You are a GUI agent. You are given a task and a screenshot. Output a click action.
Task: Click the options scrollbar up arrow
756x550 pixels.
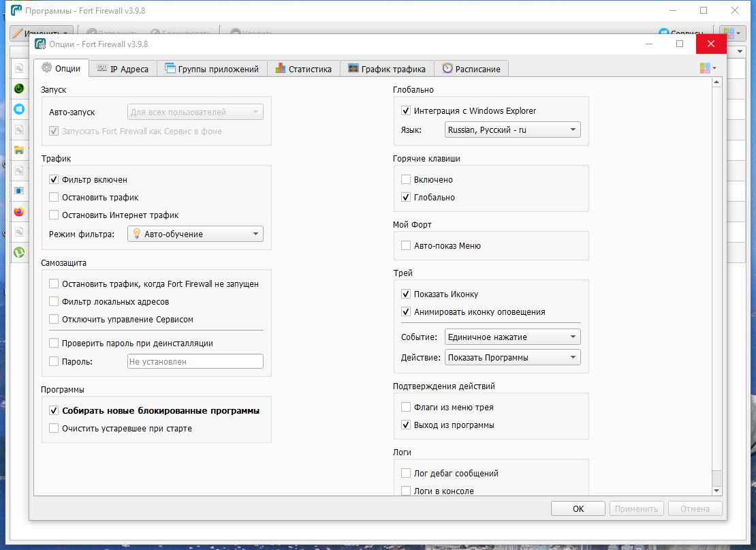point(716,82)
